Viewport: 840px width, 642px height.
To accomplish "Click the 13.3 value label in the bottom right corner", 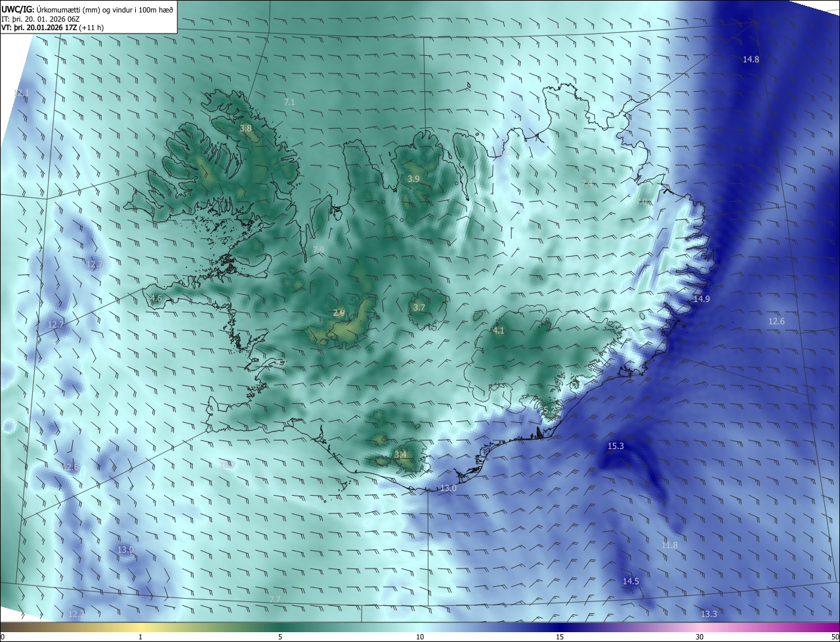I will (x=709, y=614).
